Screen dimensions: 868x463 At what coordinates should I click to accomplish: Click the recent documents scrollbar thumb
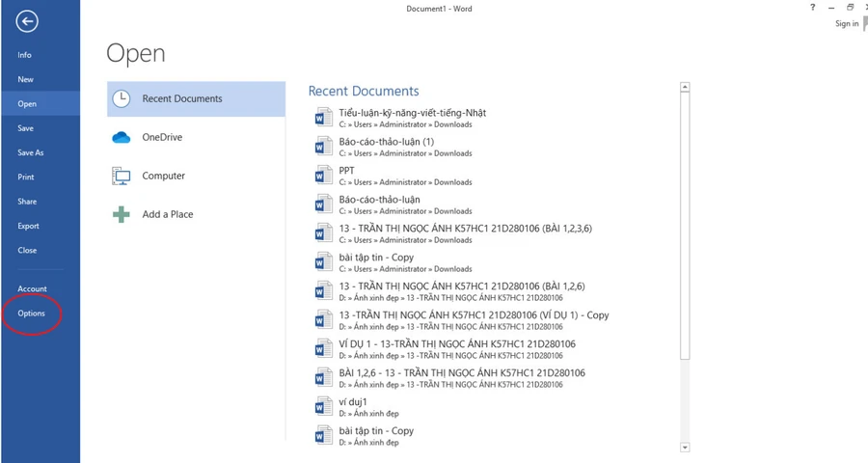pos(685,226)
